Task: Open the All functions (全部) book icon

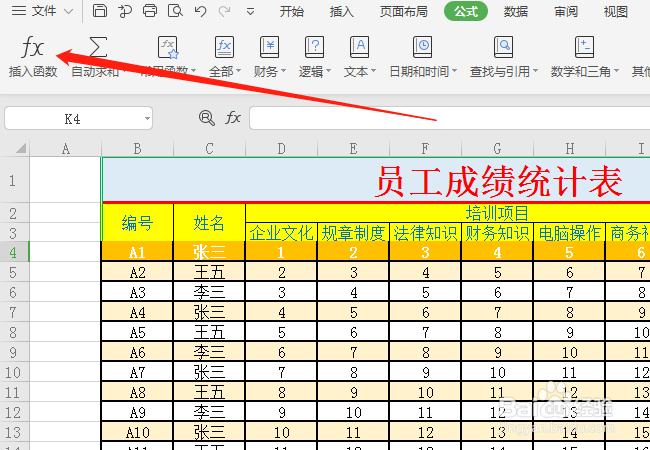Action: click(x=224, y=47)
